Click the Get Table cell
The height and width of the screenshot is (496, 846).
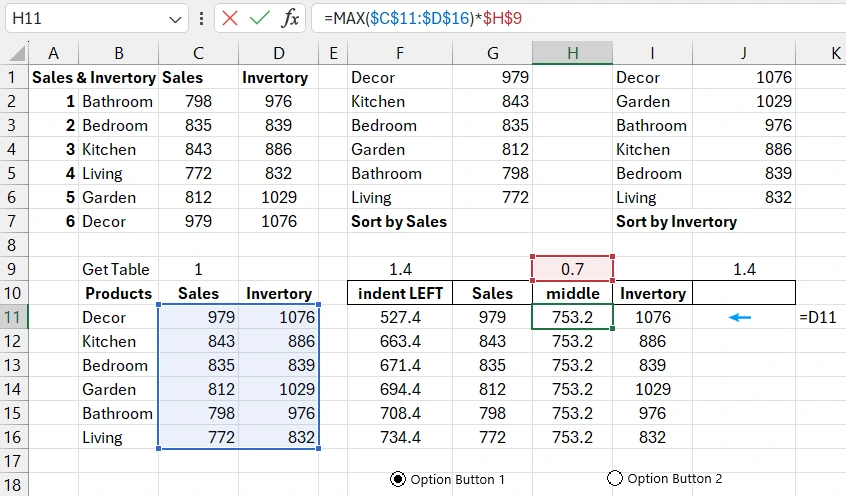[118, 269]
